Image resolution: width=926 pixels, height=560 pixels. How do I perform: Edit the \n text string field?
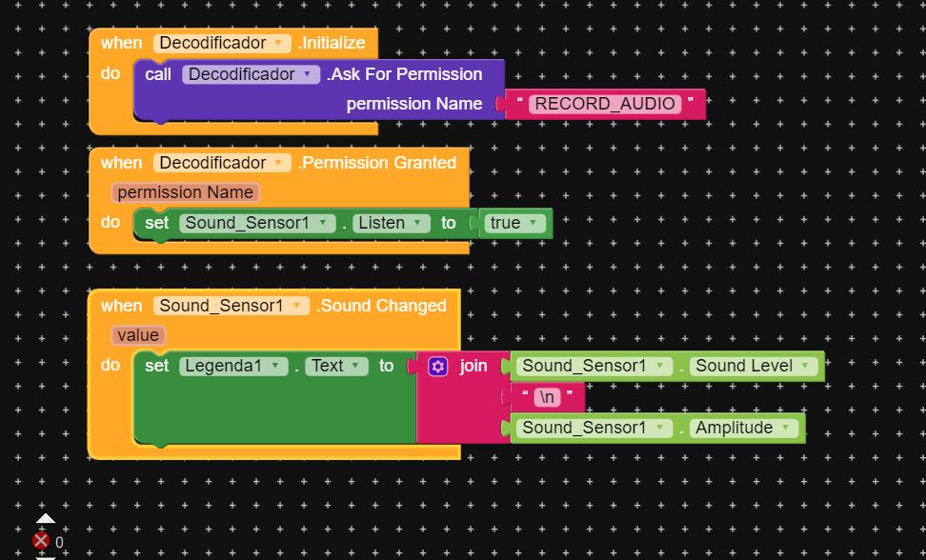click(x=547, y=397)
